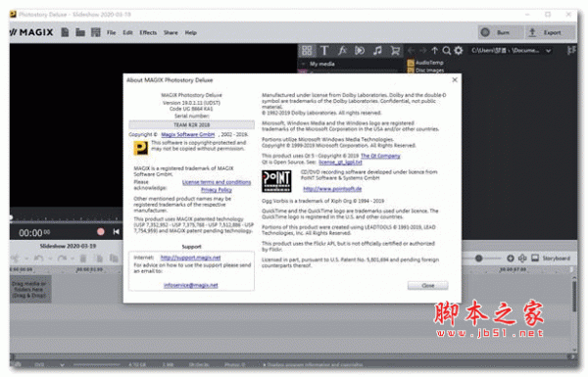Click the Drag media or folders here placeholder
Image resolution: width=588 pixels, height=377 pixels.
click(30, 289)
